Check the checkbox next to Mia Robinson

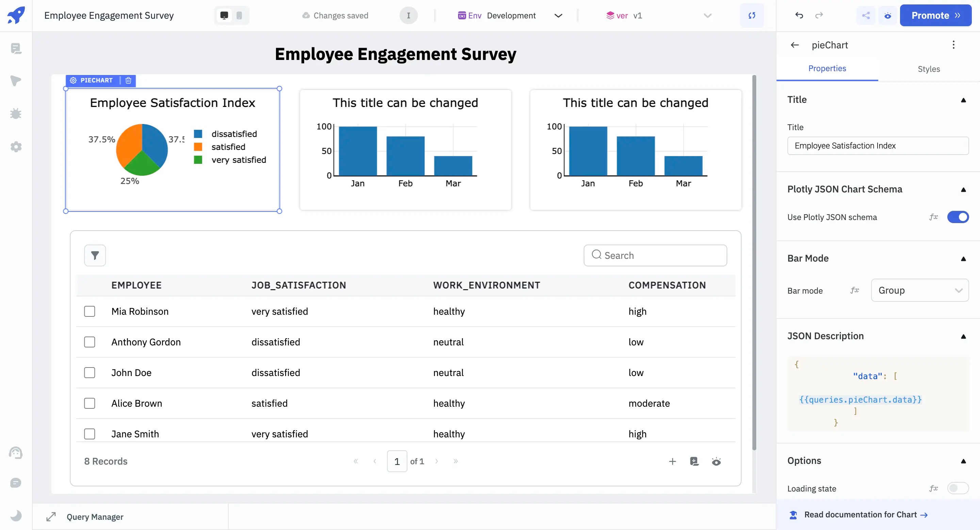[x=90, y=311]
